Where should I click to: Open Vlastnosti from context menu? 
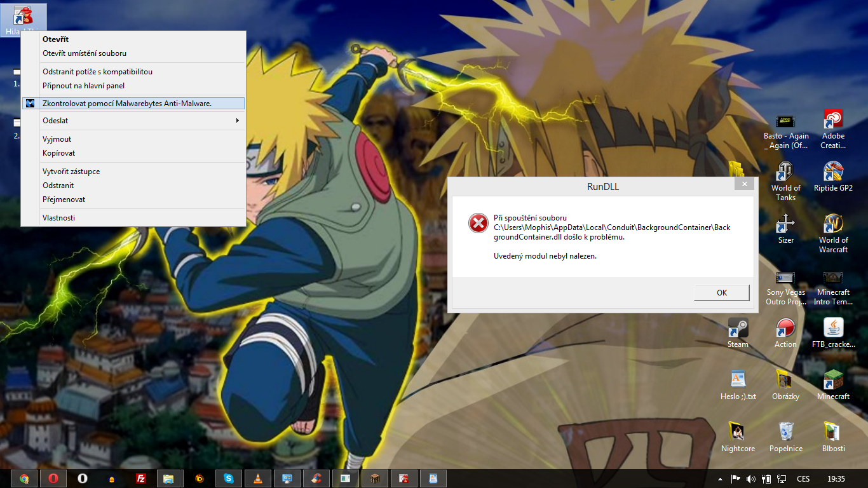(x=133, y=218)
